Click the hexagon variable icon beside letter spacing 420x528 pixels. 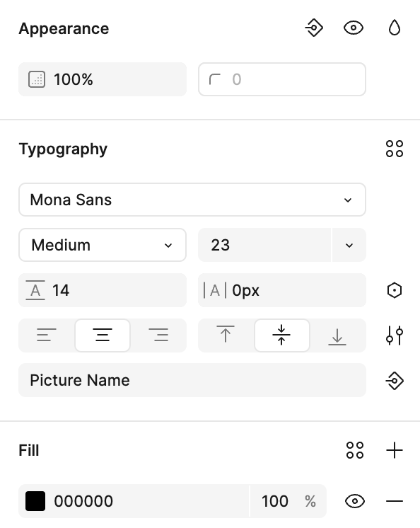coord(395,290)
